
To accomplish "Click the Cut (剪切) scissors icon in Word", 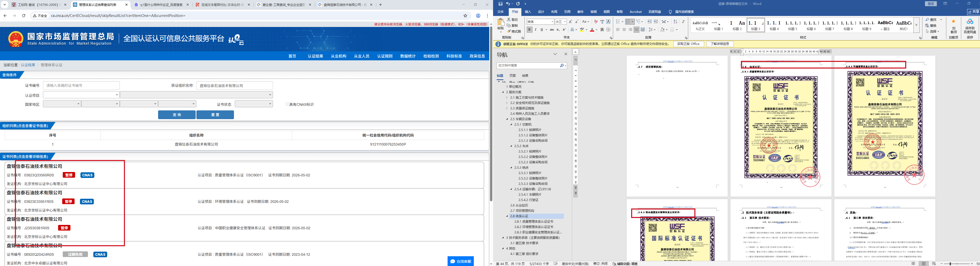I will click(x=509, y=20).
